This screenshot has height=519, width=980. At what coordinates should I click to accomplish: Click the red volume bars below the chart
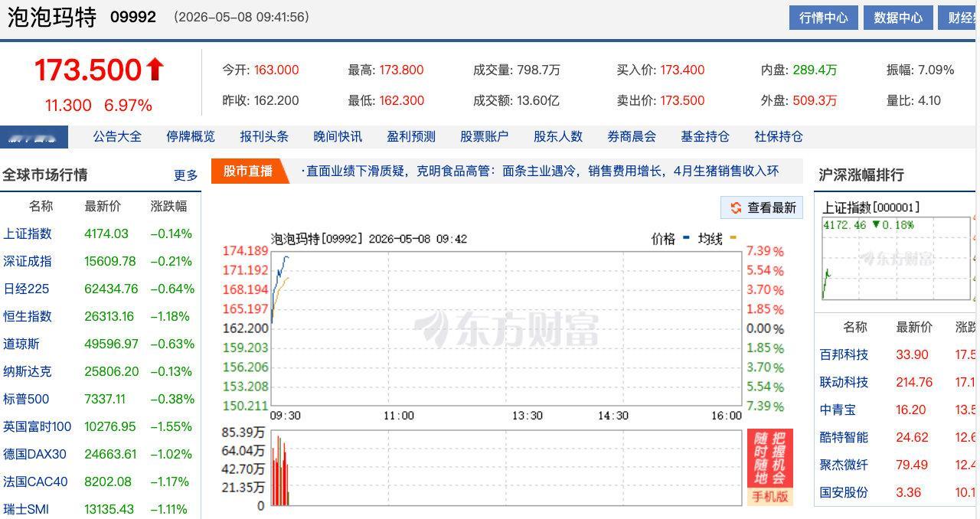[279, 471]
